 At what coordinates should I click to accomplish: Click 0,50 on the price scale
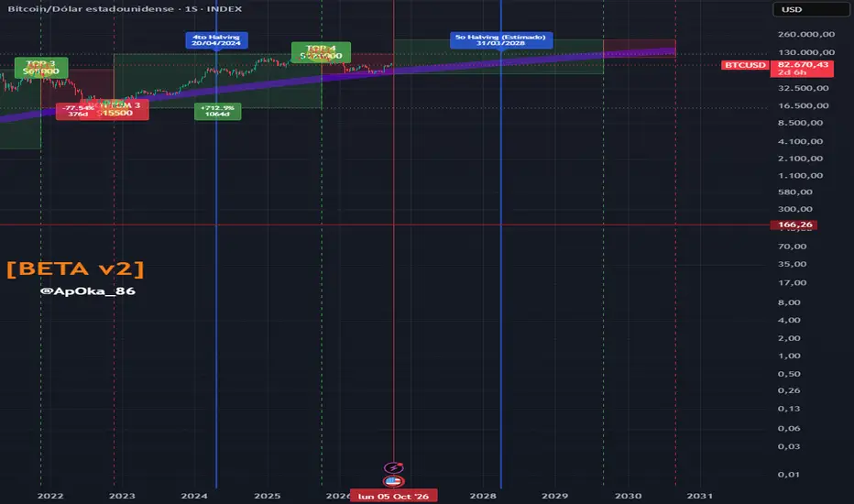click(789, 374)
